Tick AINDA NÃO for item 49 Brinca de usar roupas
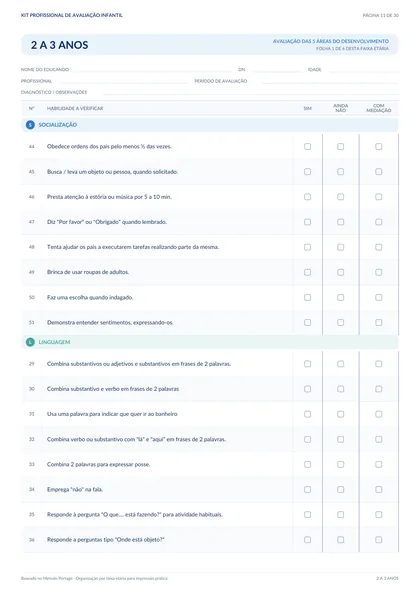 pos(340,272)
